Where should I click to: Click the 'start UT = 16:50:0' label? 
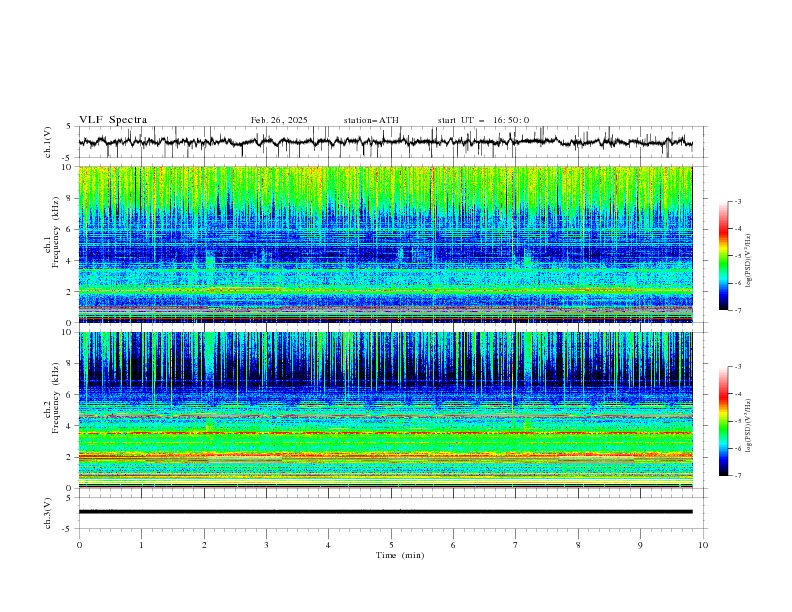483,120
